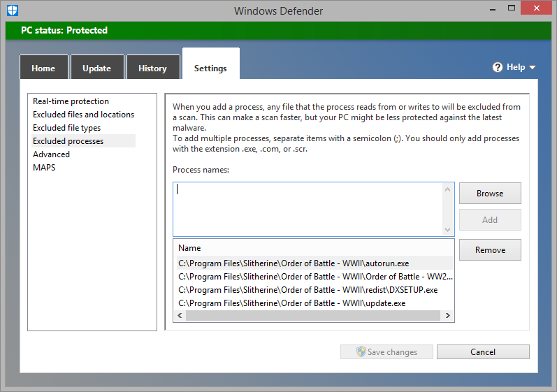The height and width of the screenshot is (392, 557).
Task: Select the update.exe excluded process
Action: tap(292, 303)
